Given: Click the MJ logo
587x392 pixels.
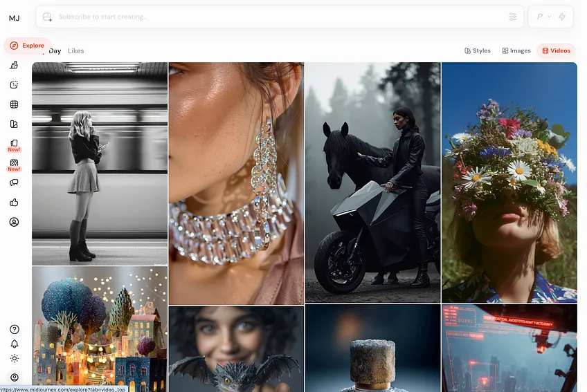Looking at the screenshot, I should (14, 18).
